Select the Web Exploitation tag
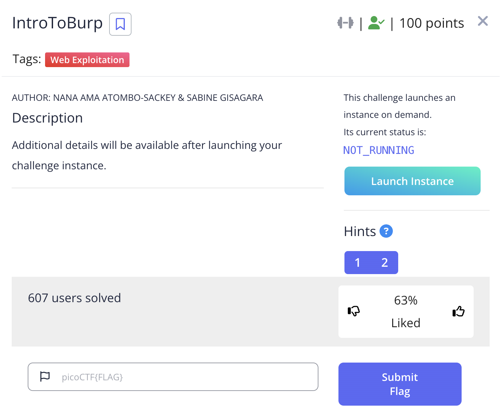The height and width of the screenshot is (420, 504). coord(87,60)
